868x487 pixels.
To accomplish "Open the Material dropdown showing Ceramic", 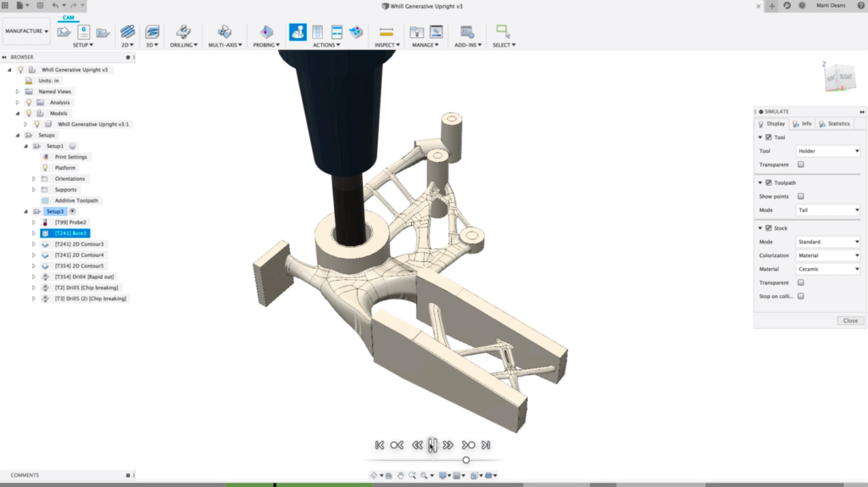I will [x=828, y=269].
